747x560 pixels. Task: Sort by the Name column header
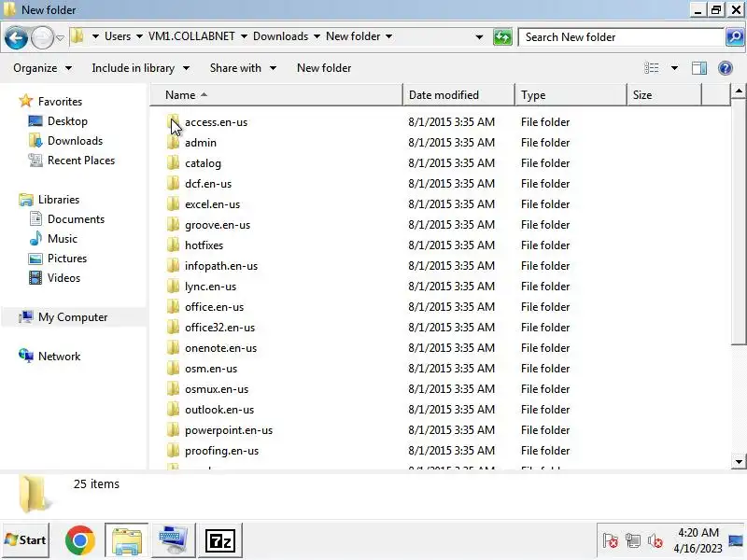point(276,95)
